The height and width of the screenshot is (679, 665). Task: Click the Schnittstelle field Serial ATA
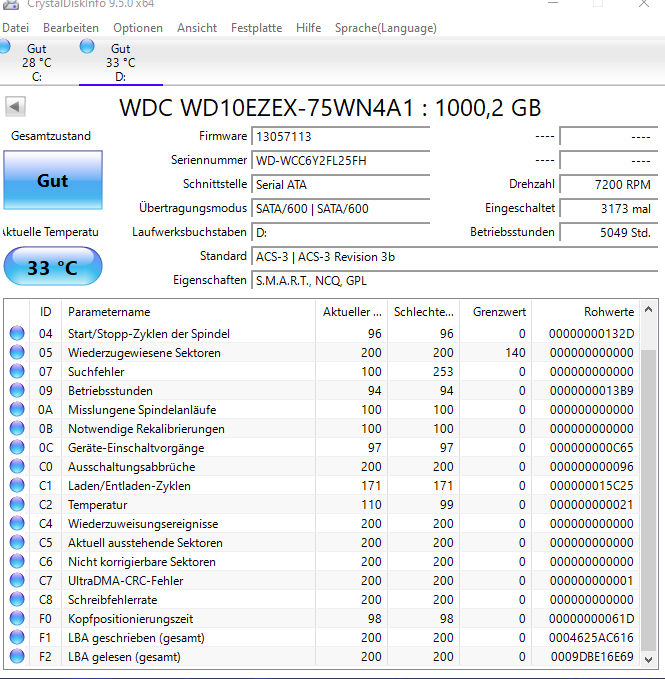click(x=340, y=185)
